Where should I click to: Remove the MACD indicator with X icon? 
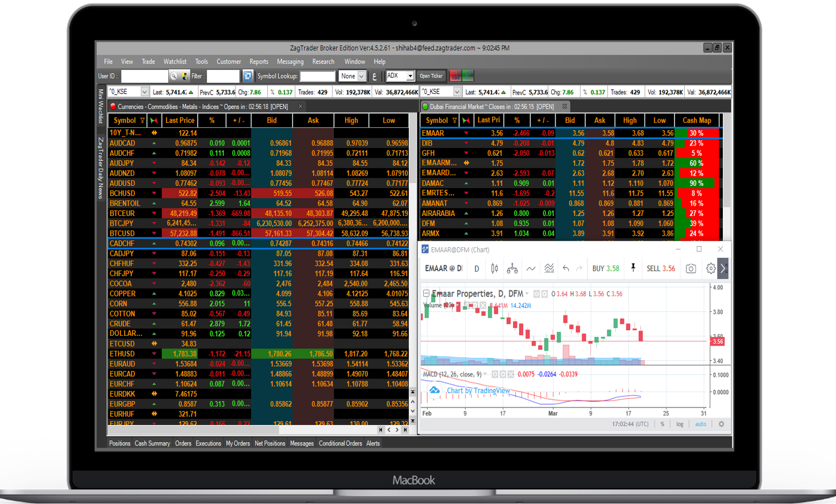click(x=511, y=374)
